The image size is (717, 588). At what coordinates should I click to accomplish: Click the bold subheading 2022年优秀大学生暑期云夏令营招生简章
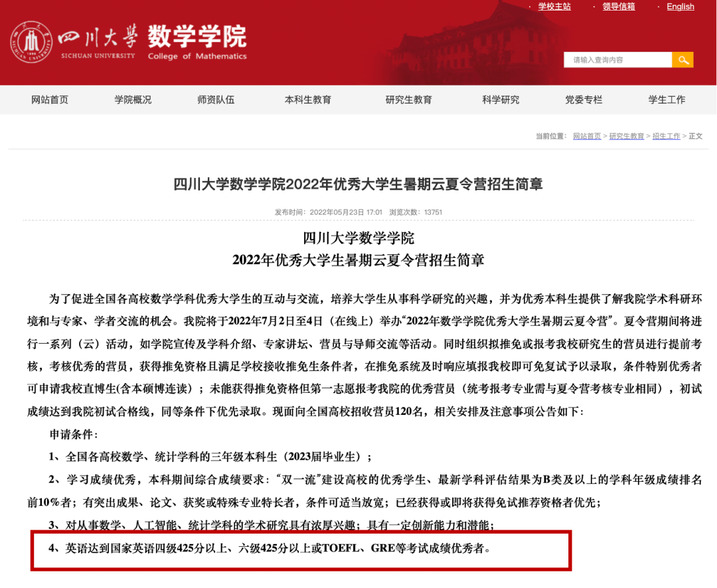[x=358, y=260]
